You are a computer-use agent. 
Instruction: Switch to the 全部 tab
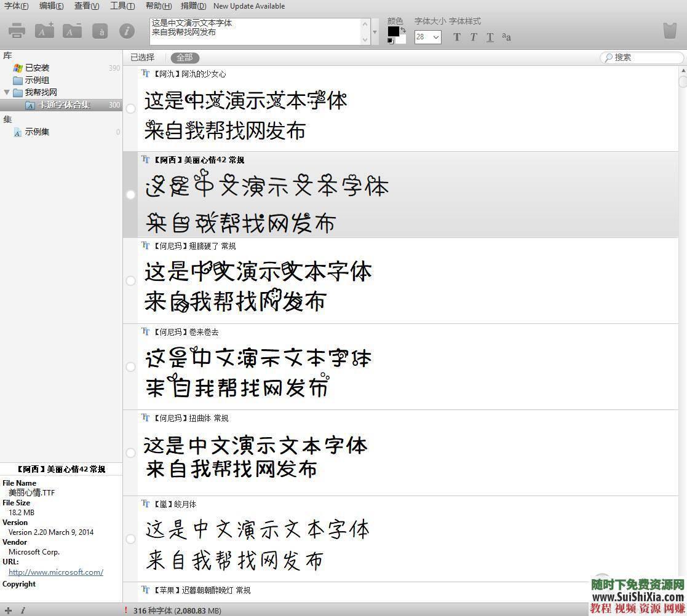pos(185,57)
